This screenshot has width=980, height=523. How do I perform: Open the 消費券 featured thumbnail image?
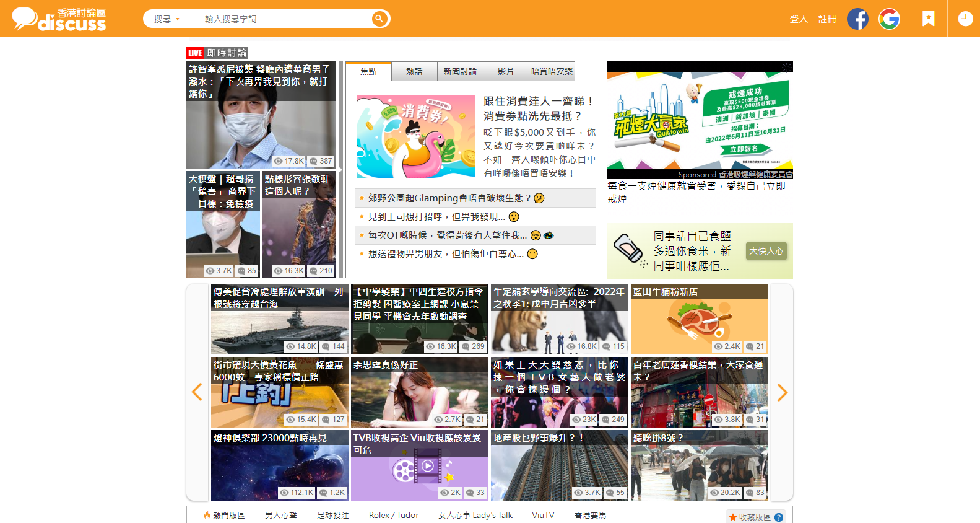pos(416,137)
